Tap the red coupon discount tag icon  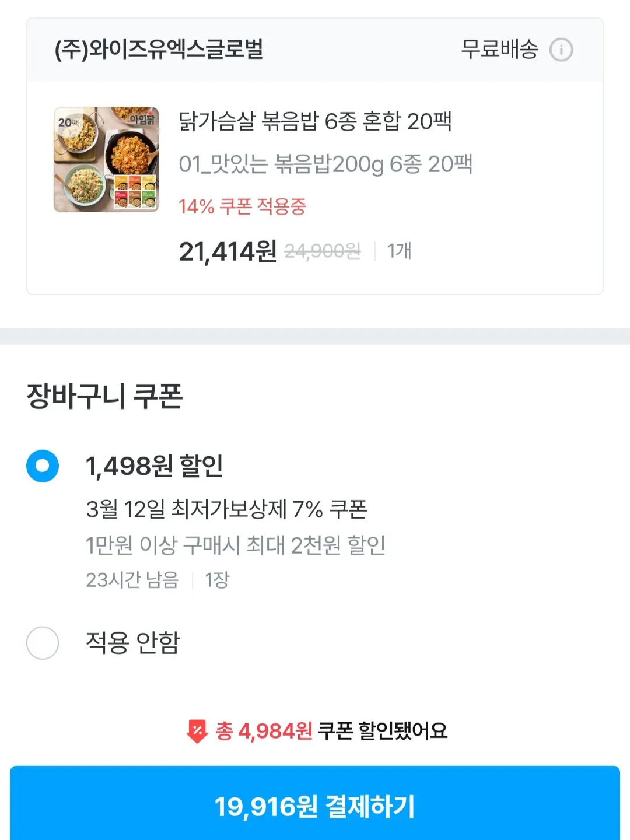(x=197, y=731)
